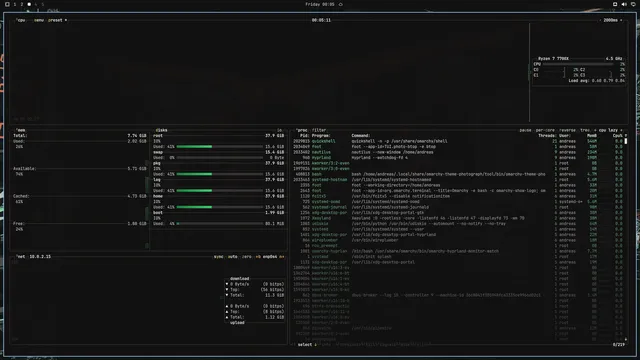
Task: Click the download Total 11.3 GiB value
Action: pos(275,295)
